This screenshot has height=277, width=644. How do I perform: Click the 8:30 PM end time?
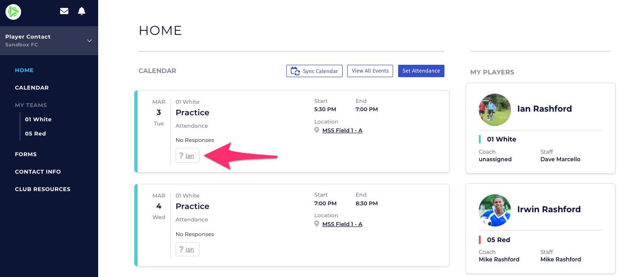click(x=366, y=203)
